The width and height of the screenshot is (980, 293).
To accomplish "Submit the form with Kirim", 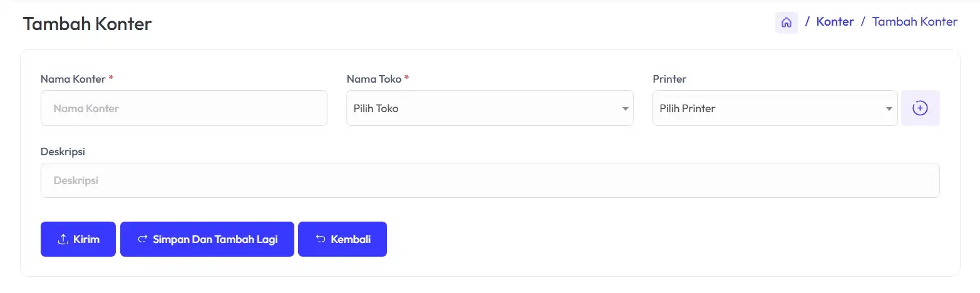I will [x=78, y=239].
